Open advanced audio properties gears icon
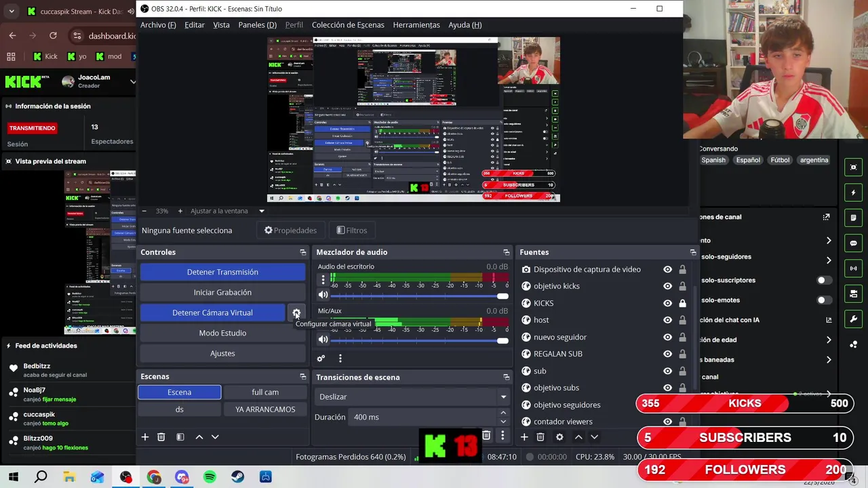Screen dimensions: 868x488 coord(321,359)
